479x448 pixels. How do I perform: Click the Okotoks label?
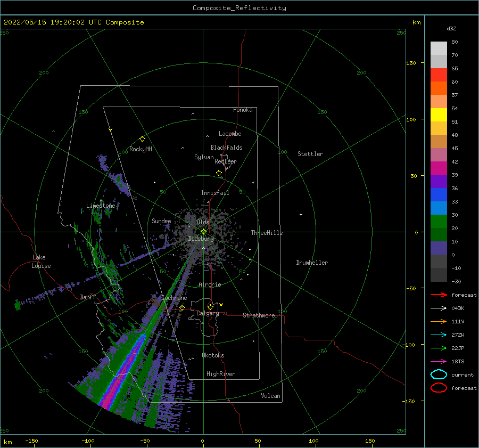213,355
